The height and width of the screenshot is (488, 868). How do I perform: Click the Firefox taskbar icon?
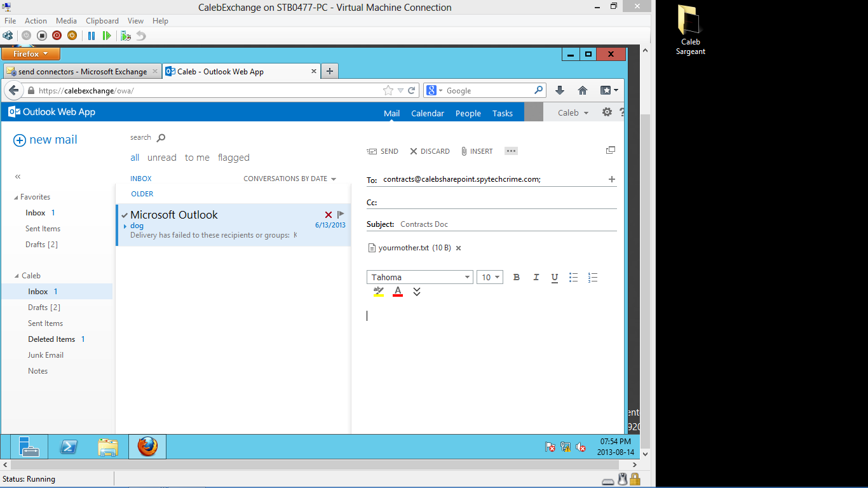[x=147, y=447]
